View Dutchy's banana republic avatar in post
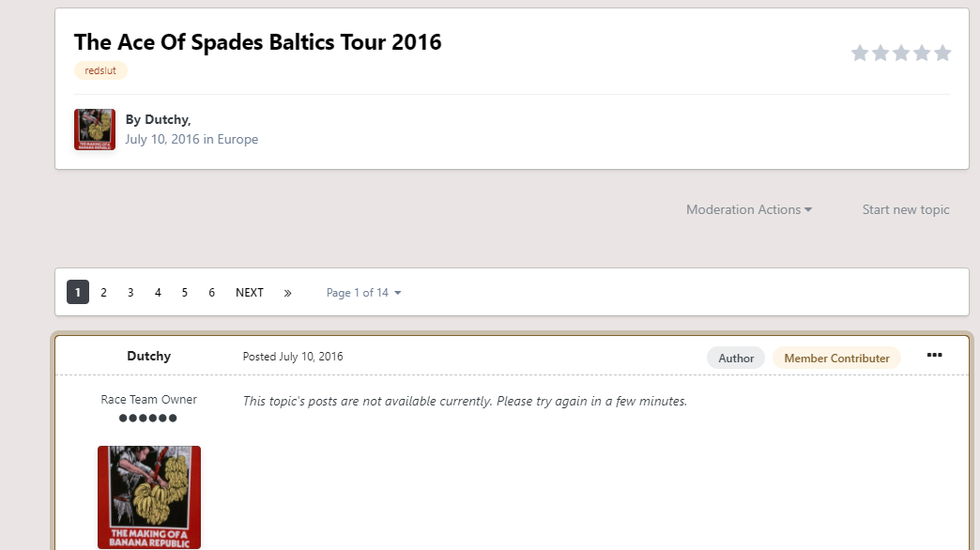Viewport: 980px width, 550px height. click(x=148, y=497)
